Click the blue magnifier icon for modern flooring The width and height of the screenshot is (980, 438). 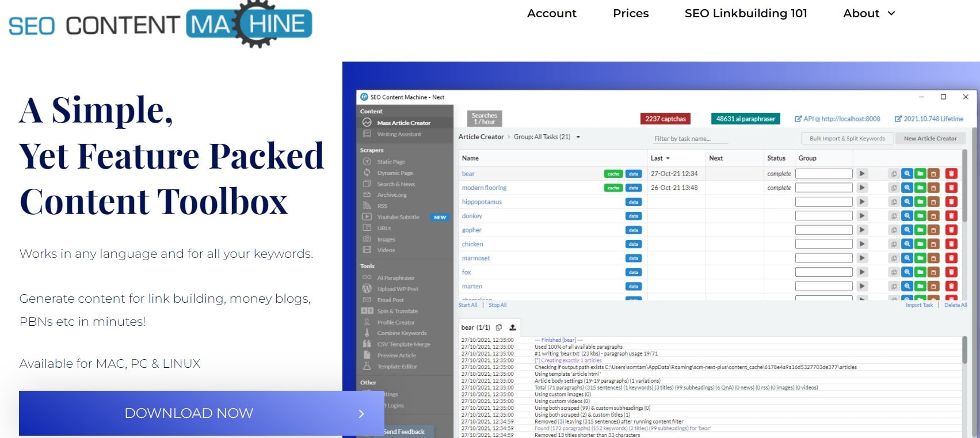[x=907, y=188]
